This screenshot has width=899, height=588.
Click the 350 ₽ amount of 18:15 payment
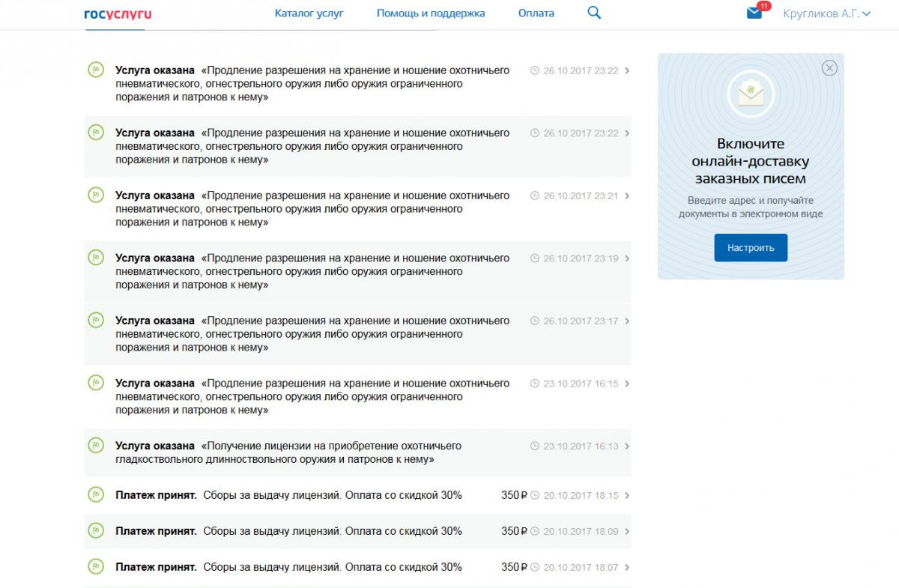point(515,495)
